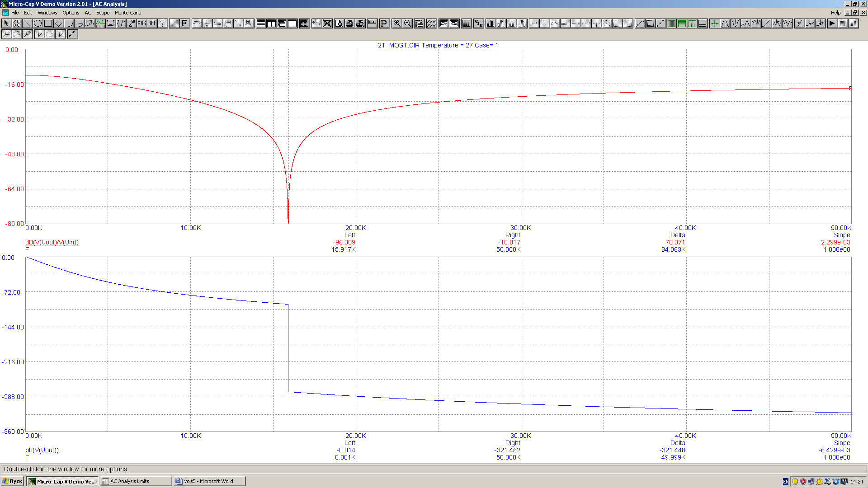
Task: Open the AC menu
Action: point(88,13)
